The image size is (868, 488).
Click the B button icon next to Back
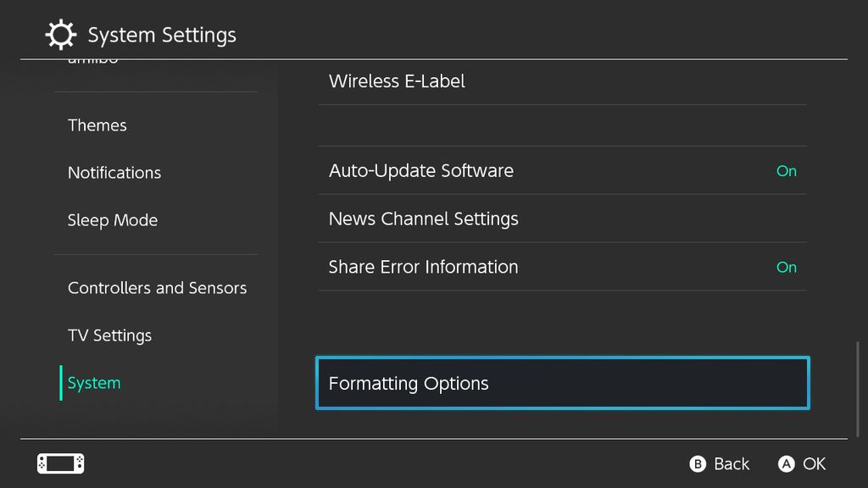[x=698, y=463]
